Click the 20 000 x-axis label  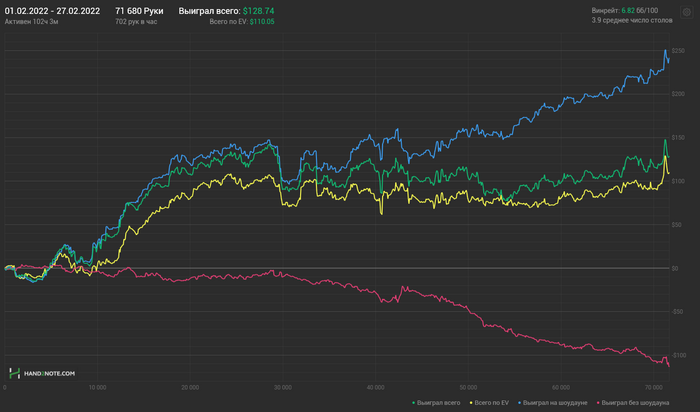(x=190, y=387)
